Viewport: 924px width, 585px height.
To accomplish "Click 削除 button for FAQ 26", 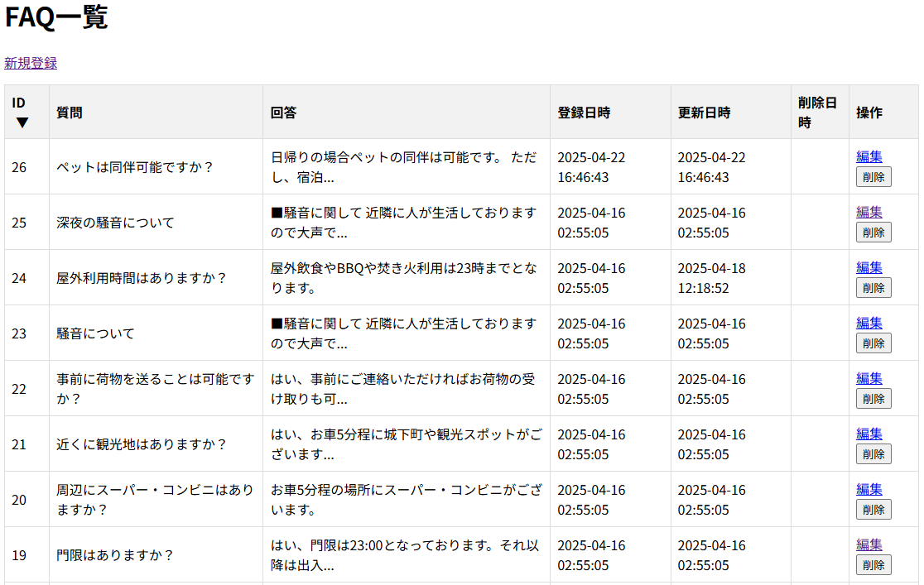I will click(x=873, y=177).
